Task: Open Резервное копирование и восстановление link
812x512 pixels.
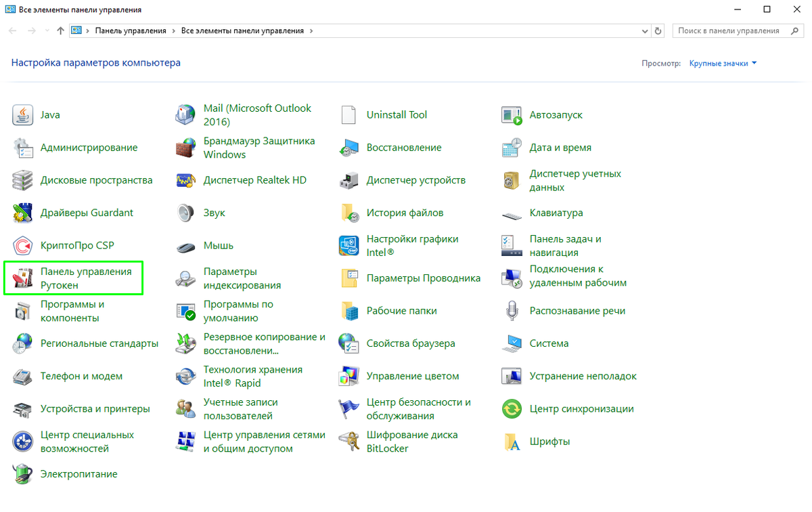Action: coord(265,343)
